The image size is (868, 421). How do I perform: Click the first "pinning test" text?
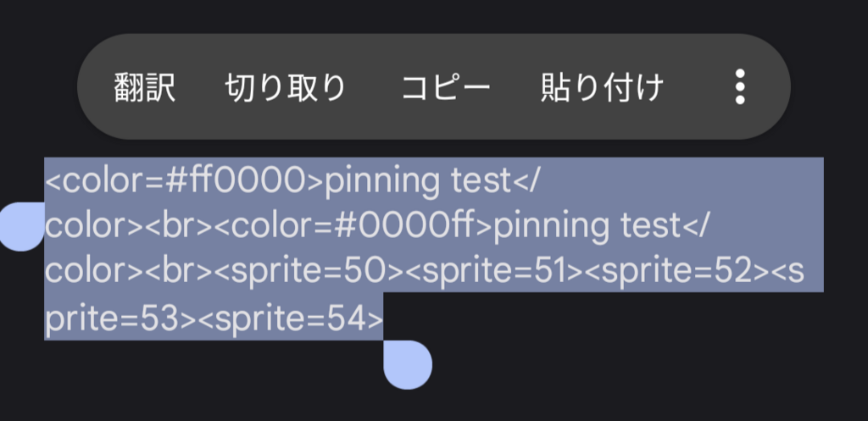point(417,180)
